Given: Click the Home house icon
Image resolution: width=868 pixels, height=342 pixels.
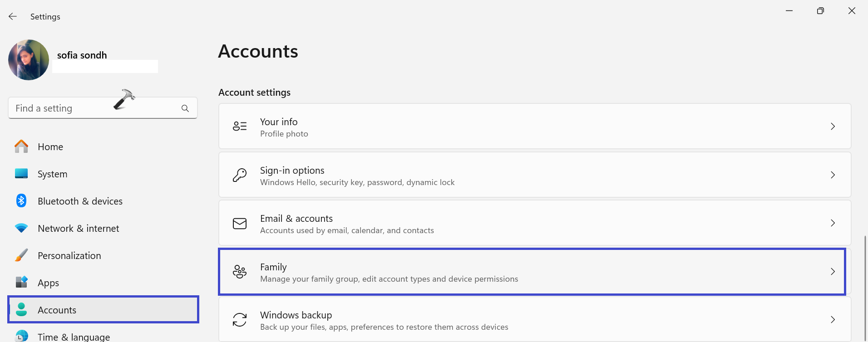Looking at the screenshot, I should pyautogui.click(x=21, y=147).
